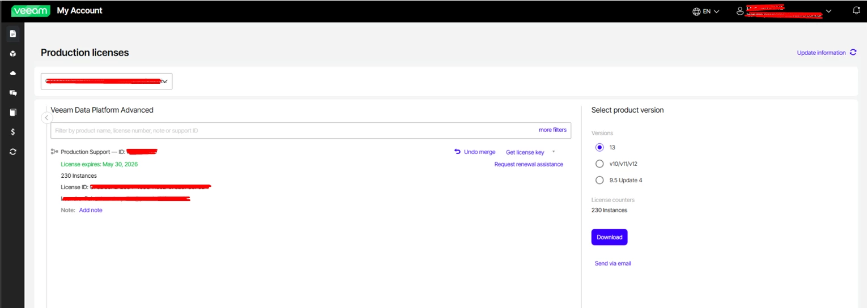The height and width of the screenshot is (308, 868).
Task: Click the globe language icon
Action: pyautogui.click(x=696, y=11)
